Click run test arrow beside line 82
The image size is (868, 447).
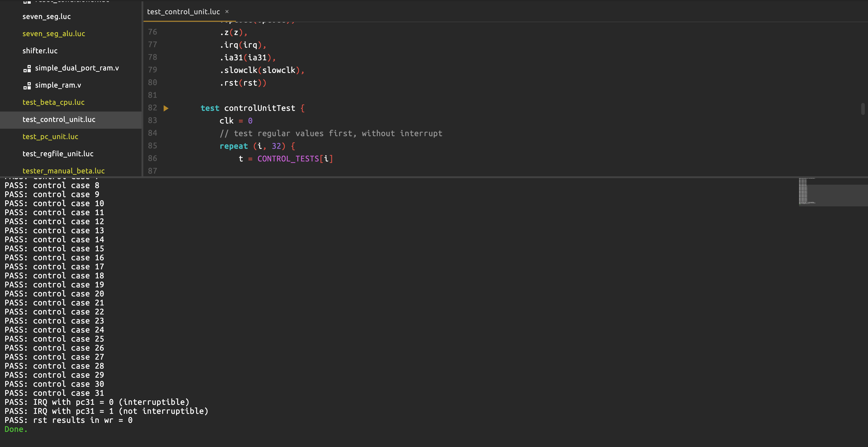[166, 108]
